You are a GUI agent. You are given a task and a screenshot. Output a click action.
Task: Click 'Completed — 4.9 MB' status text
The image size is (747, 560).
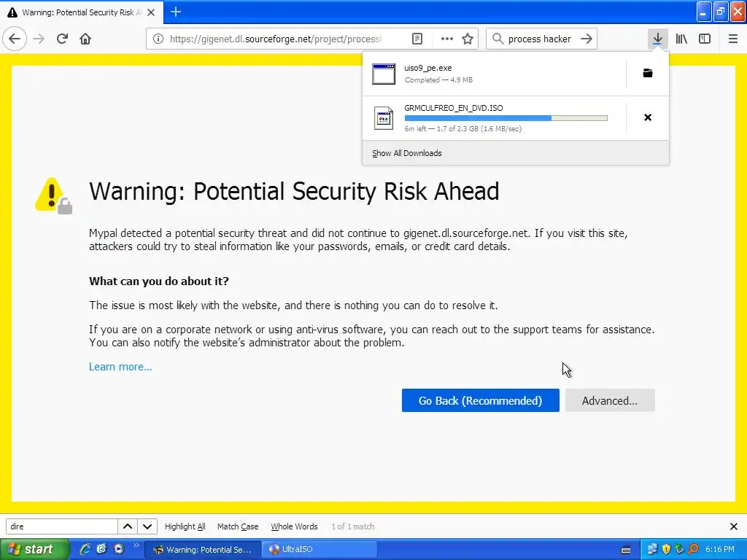pos(438,80)
